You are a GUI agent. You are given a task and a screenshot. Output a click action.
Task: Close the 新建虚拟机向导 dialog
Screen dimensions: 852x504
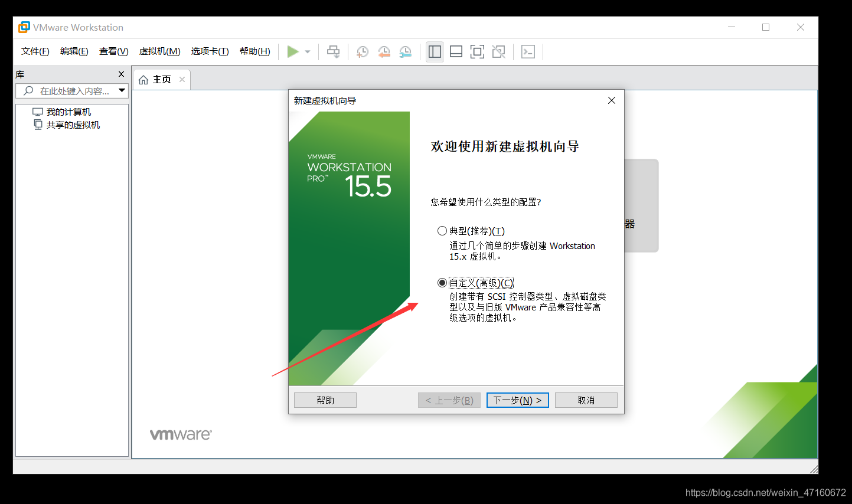612,100
